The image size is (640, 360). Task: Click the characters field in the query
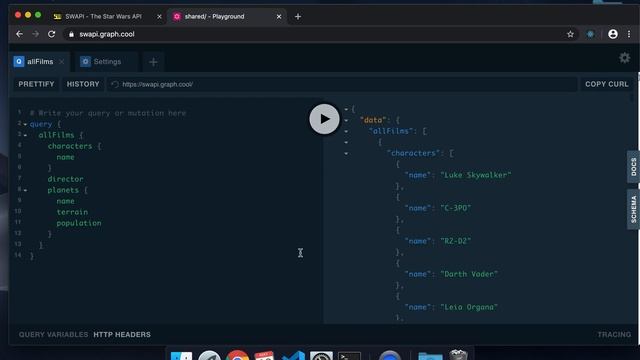click(70, 146)
